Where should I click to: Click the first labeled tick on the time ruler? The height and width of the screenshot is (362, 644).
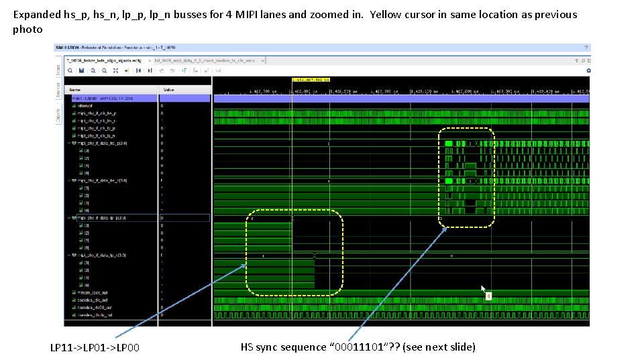tap(263, 91)
